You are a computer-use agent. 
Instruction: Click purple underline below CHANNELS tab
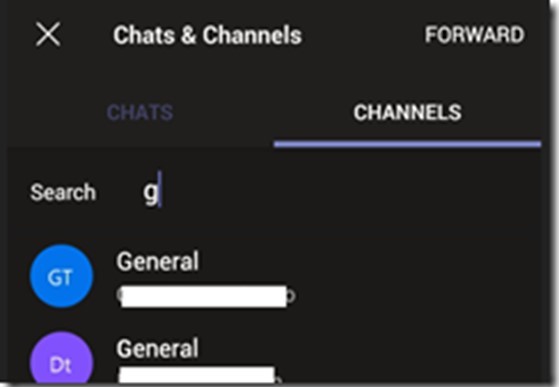pyautogui.click(x=407, y=144)
